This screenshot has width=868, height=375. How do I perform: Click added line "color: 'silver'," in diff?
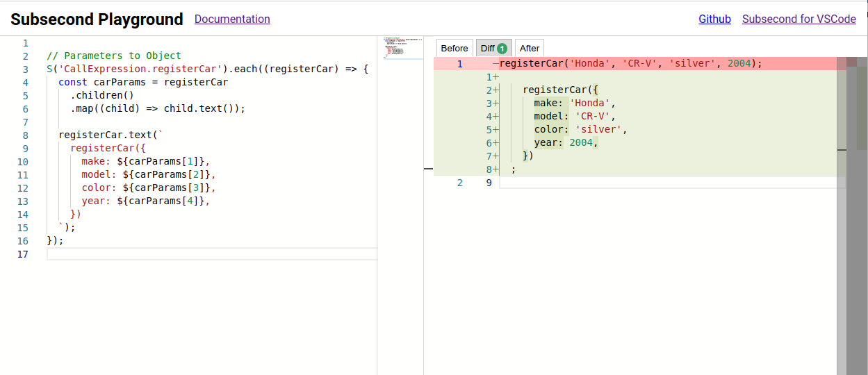click(580, 129)
